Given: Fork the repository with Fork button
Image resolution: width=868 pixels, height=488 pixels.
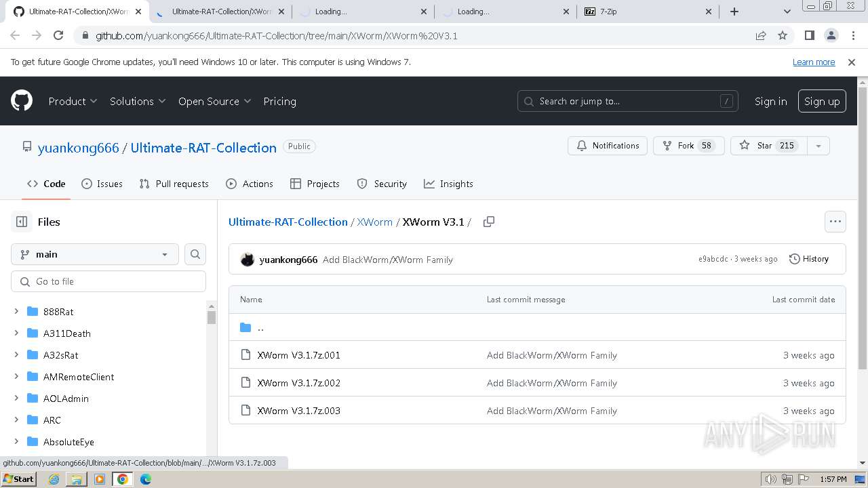Looking at the screenshot, I should pos(688,146).
